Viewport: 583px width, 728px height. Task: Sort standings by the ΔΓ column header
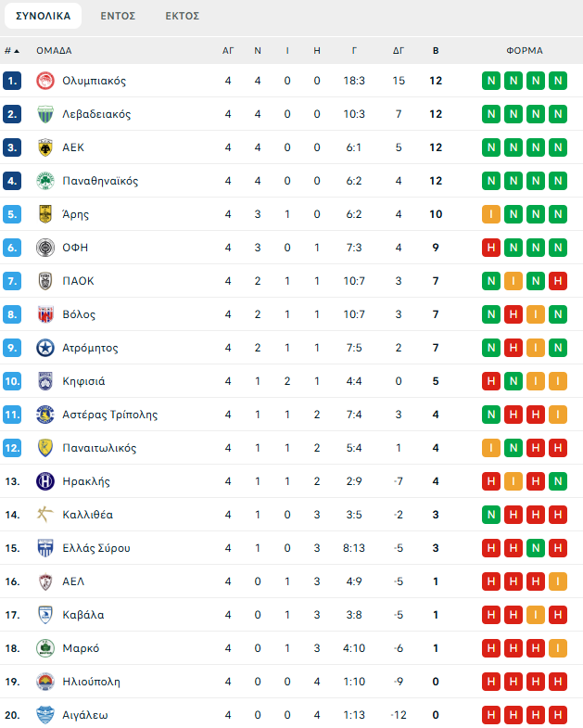399,51
